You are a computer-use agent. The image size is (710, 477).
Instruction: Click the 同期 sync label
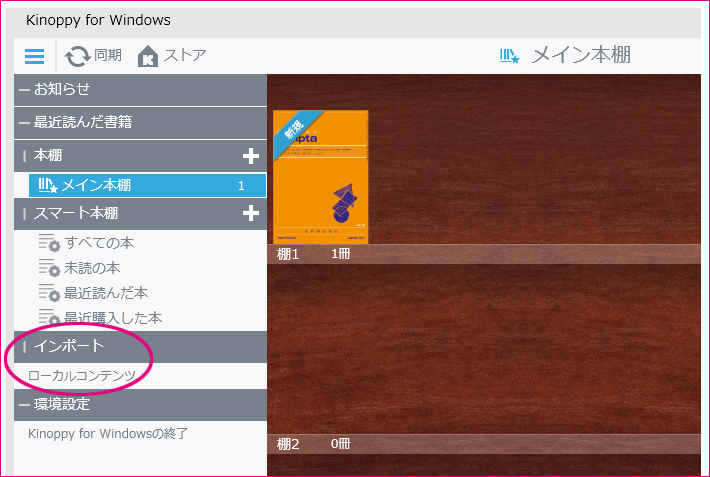point(108,55)
